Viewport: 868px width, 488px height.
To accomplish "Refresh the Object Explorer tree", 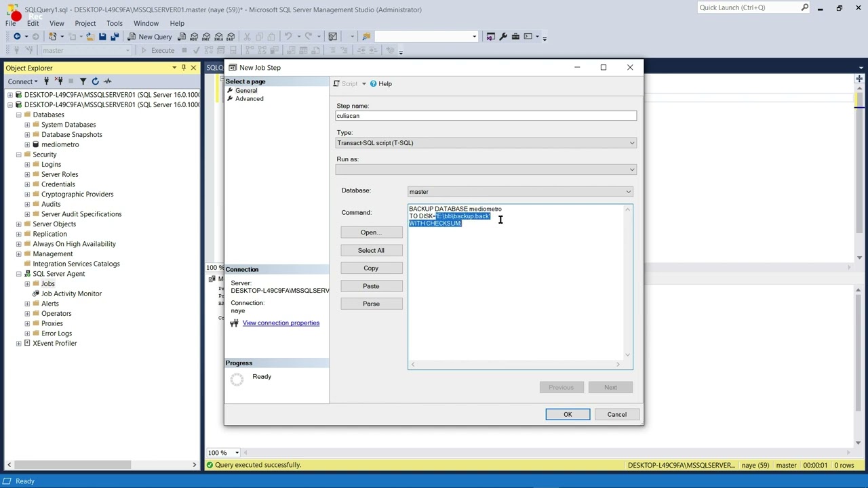I will click(x=95, y=81).
